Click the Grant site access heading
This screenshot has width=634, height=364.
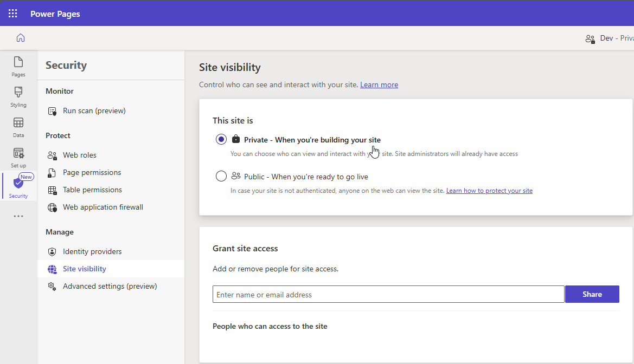pos(245,249)
